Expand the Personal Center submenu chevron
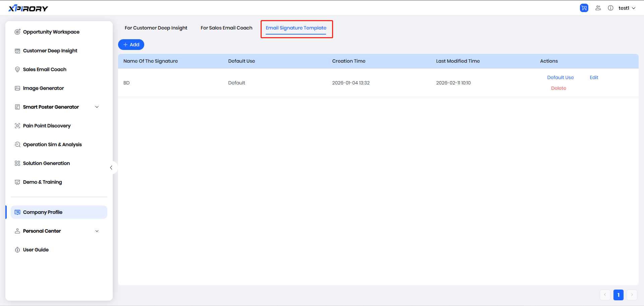 click(97, 231)
